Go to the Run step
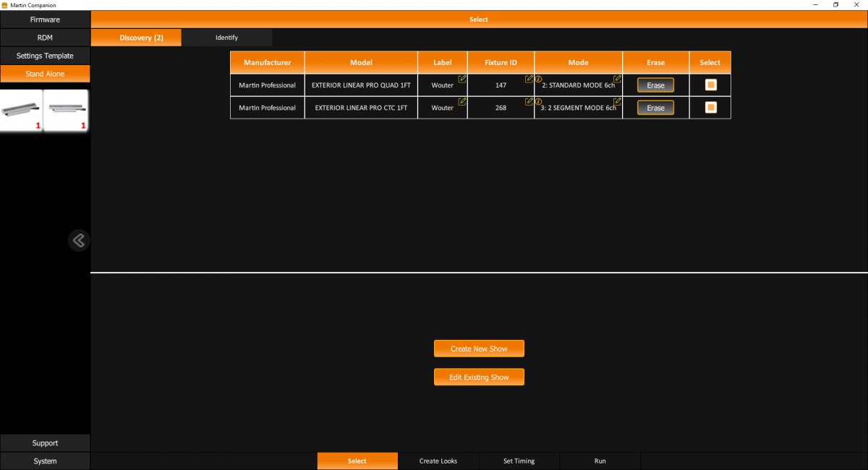This screenshot has height=470, width=868. (x=600, y=461)
